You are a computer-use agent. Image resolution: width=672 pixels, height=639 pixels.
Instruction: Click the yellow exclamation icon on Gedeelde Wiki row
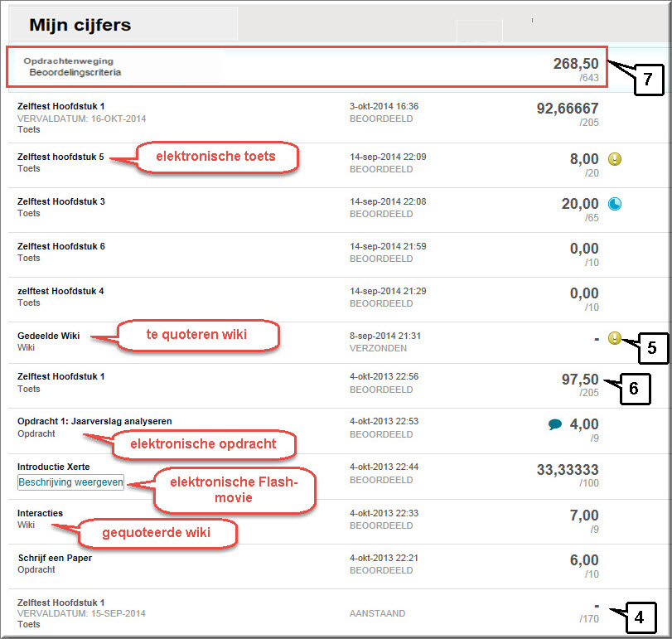point(615,338)
